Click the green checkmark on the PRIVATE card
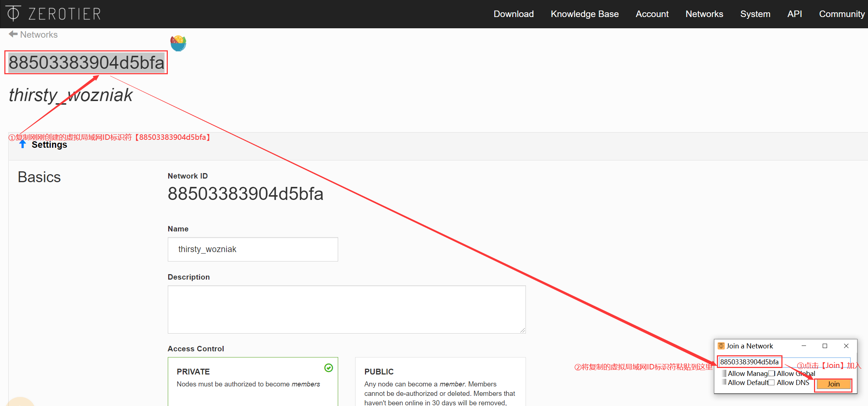868x406 pixels. pos(328,368)
